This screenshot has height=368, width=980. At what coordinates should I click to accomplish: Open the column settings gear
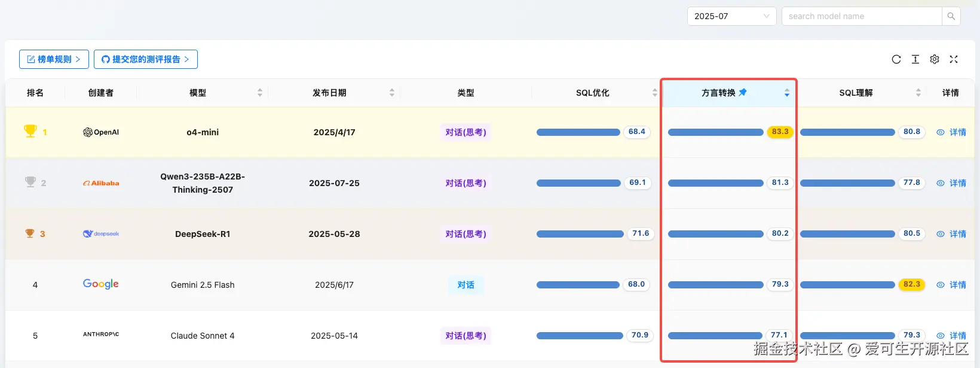click(935, 59)
